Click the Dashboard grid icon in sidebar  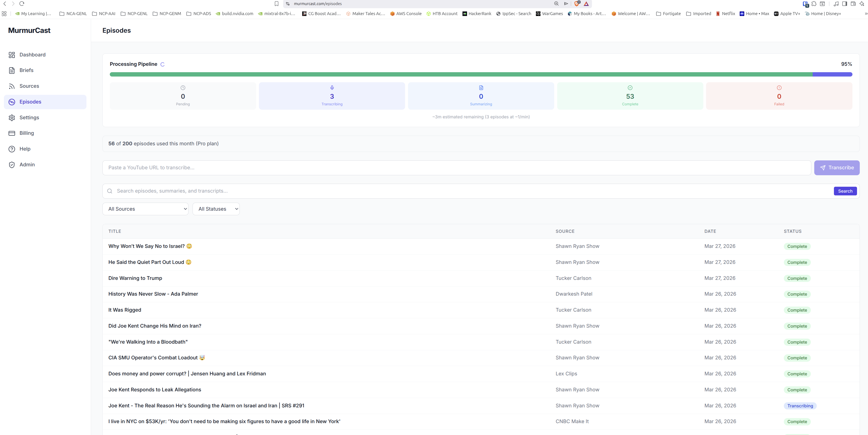point(12,55)
